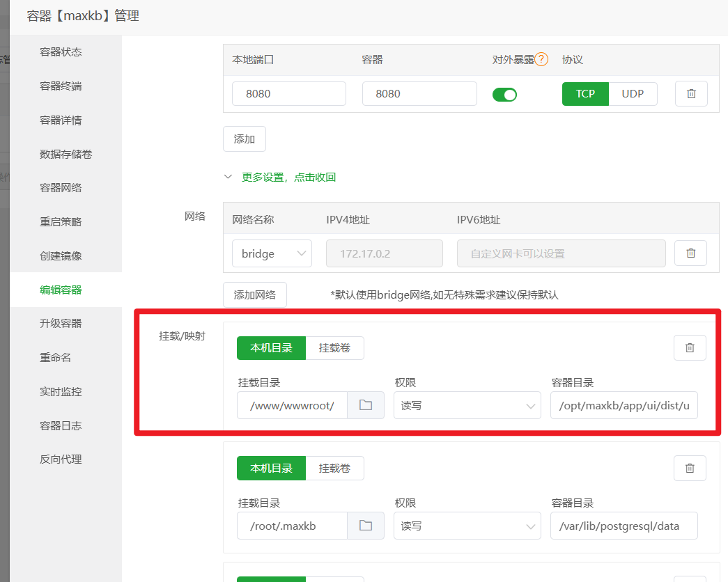Switch first mount entry to 挂载卷 tab
728x582 pixels.
[x=336, y=348]
